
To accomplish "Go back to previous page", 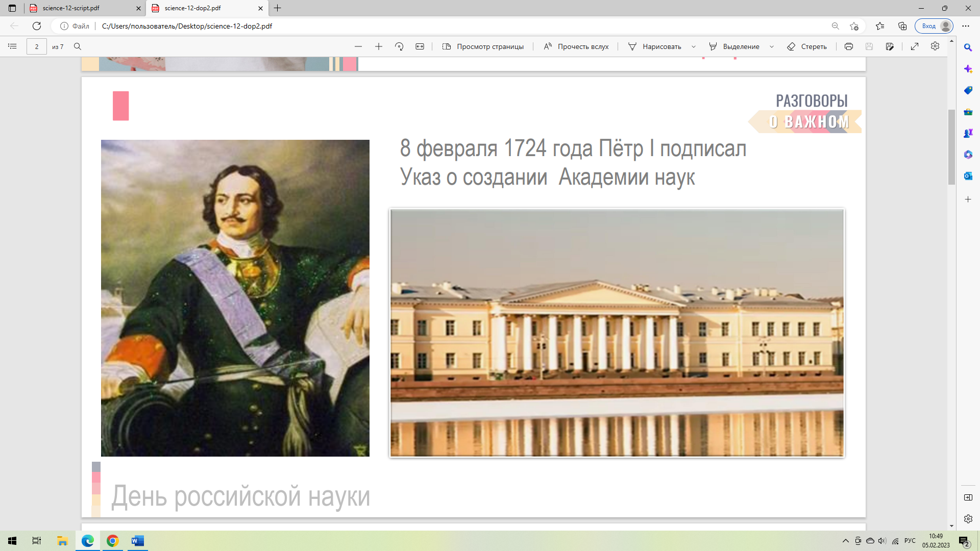I will (x=14, y=26).
